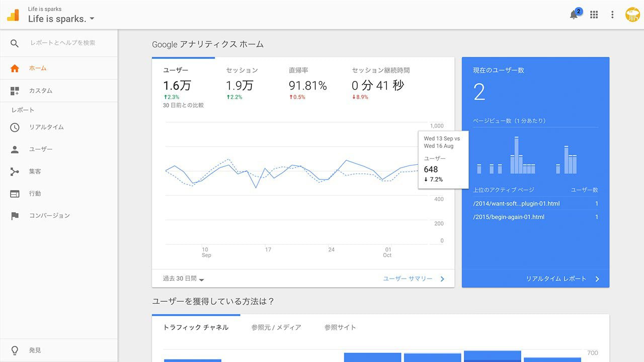Open 行動 reports in the sidebar
Image resolution: width=644 pixels, height=362 pixels.
[59, 194]
